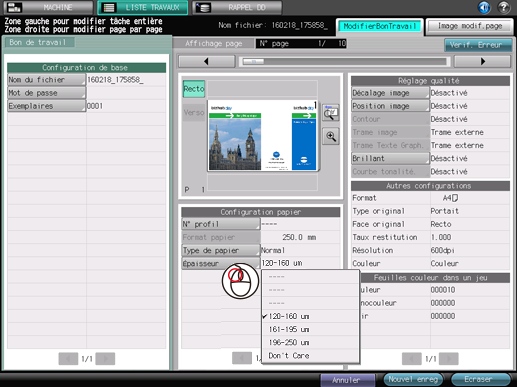Click previous arrow in paper configuration pager
This screenshot has height=387, width=517.
click(x=242, y=358)
